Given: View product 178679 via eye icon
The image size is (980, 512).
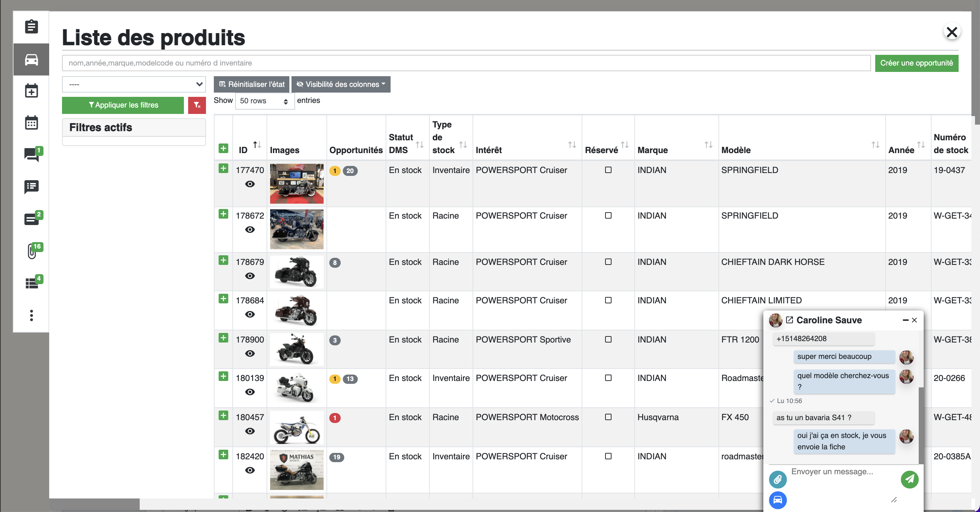Looking at the screenshot, I should 250,276.
